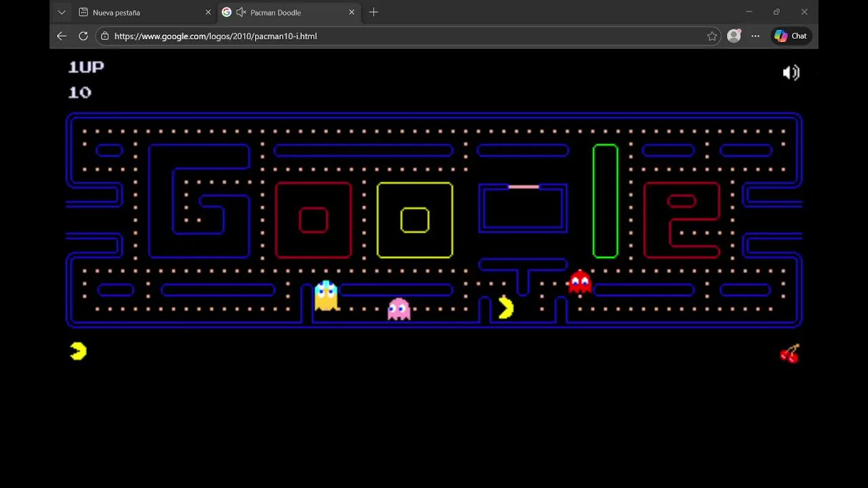868x488 pixels.
Task: Click the green letter l in the maze
Action: pyautogui.click(x=606, y=201)
